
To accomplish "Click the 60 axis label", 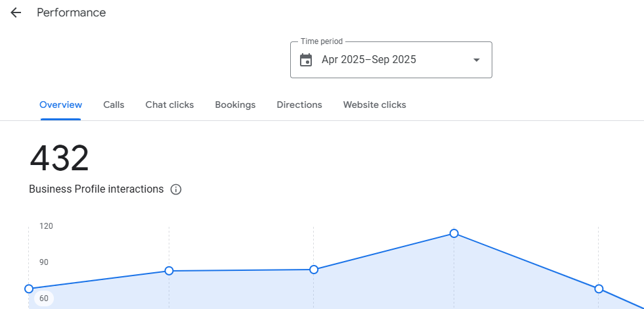I will (x=44, y=298).
